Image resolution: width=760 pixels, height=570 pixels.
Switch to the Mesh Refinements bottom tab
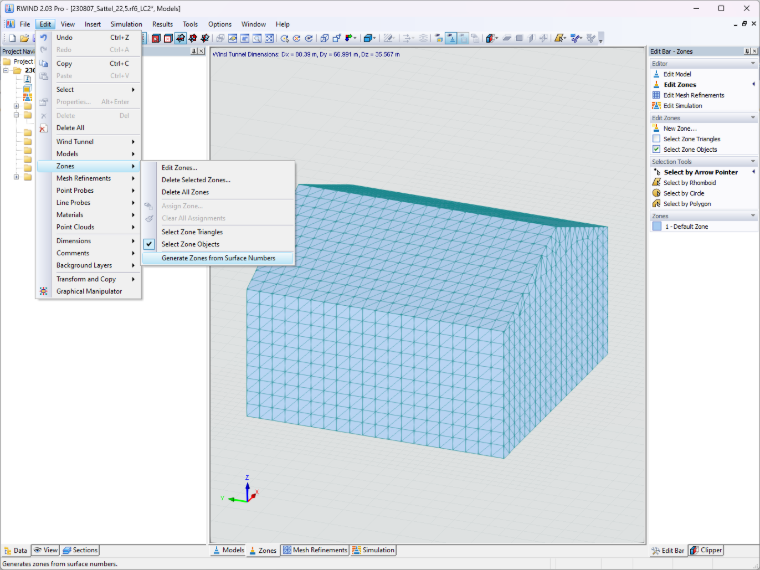click(315, 550)
